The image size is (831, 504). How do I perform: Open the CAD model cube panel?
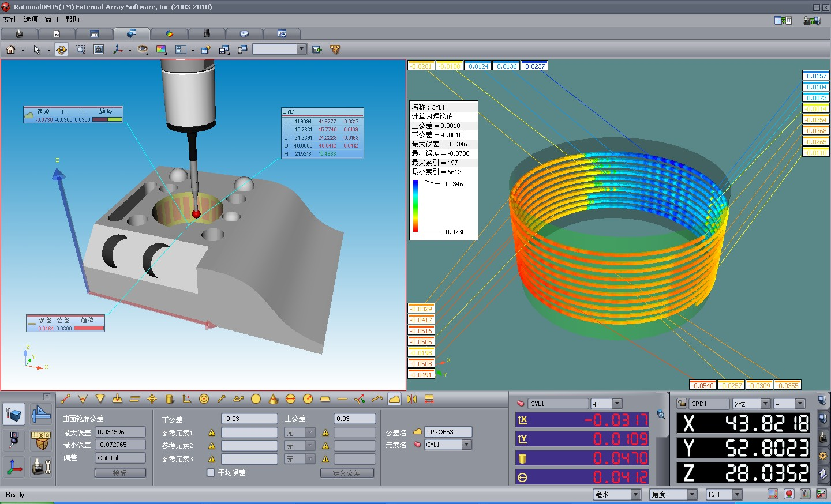coord(14,415)
